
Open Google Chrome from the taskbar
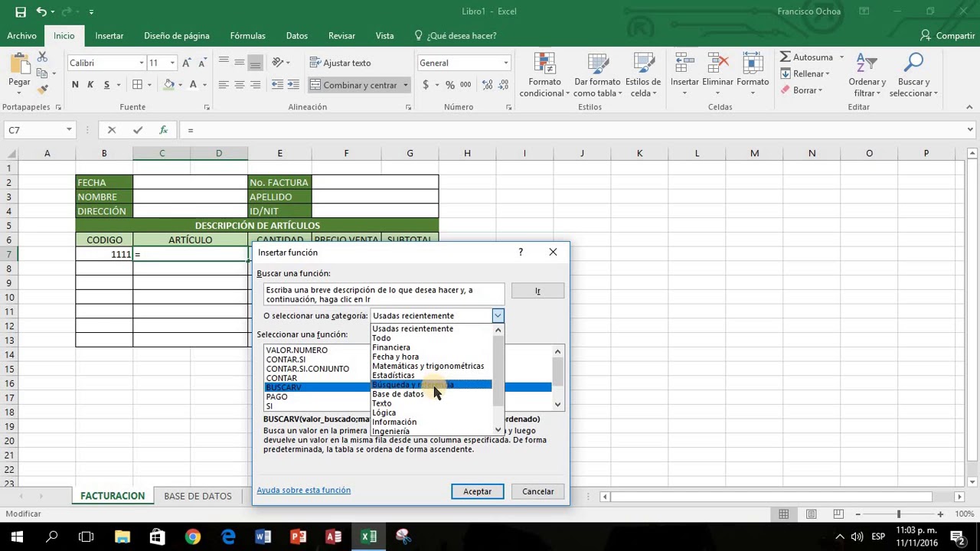tap(192, 536)
